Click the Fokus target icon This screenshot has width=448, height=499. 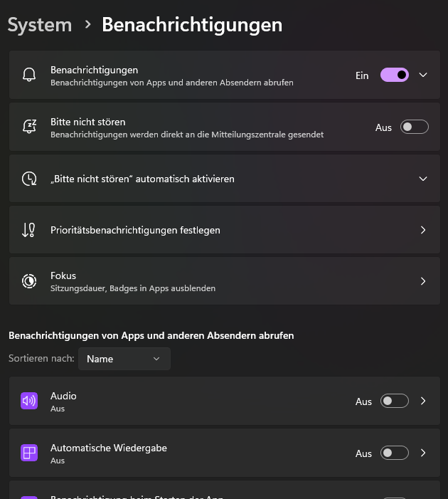pyautogui.click(x=29, y=281)
